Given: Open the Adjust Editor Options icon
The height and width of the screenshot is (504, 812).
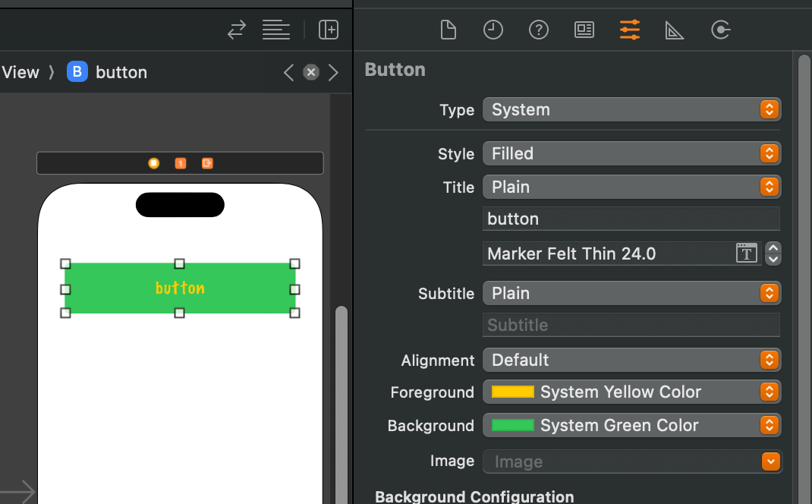Looking at the screenshot, I should [x=275, y=30].
